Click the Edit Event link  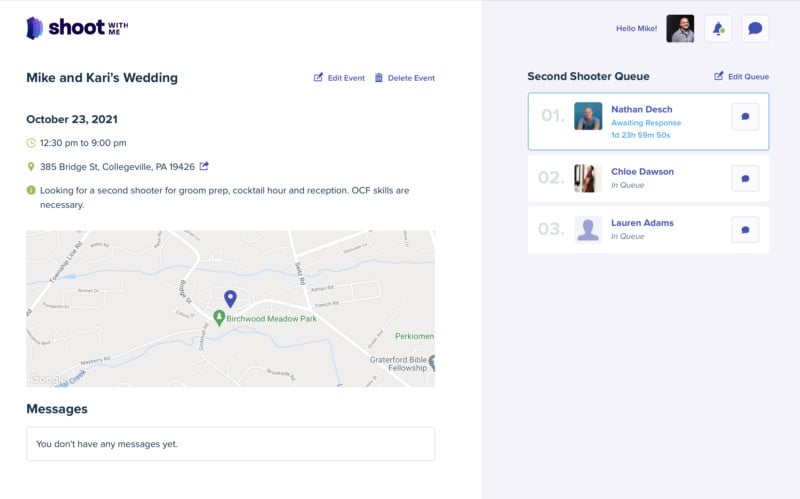click(339, 78)
